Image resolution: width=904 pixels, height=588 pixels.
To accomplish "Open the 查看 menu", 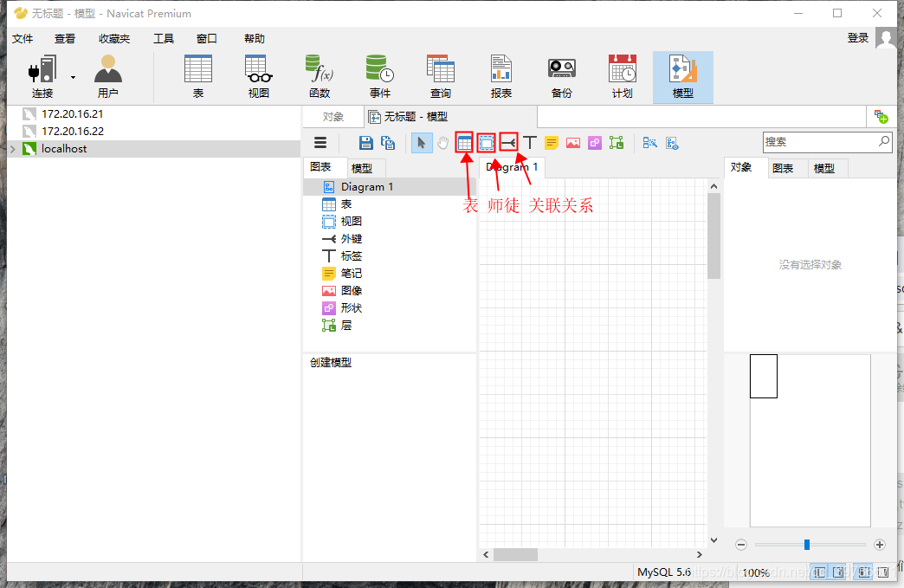I will coord(65,39).
